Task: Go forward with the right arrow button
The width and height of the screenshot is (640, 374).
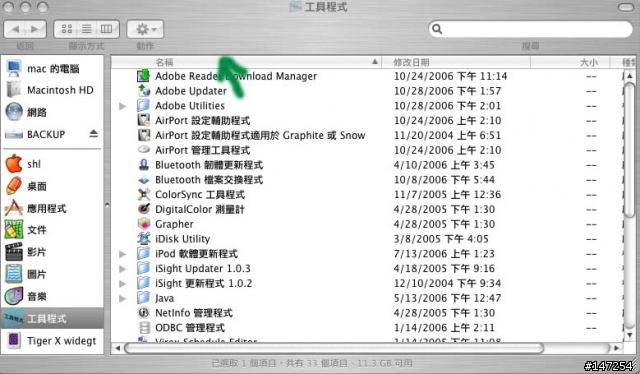Action: click(x=36, y=29)
